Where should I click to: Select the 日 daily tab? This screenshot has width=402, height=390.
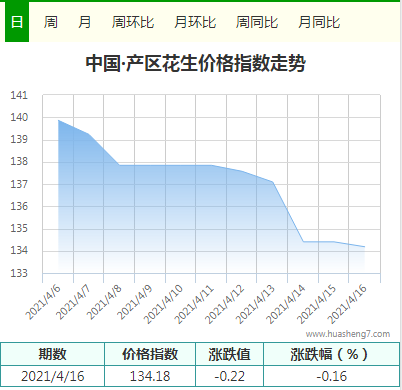pos(17,22)
